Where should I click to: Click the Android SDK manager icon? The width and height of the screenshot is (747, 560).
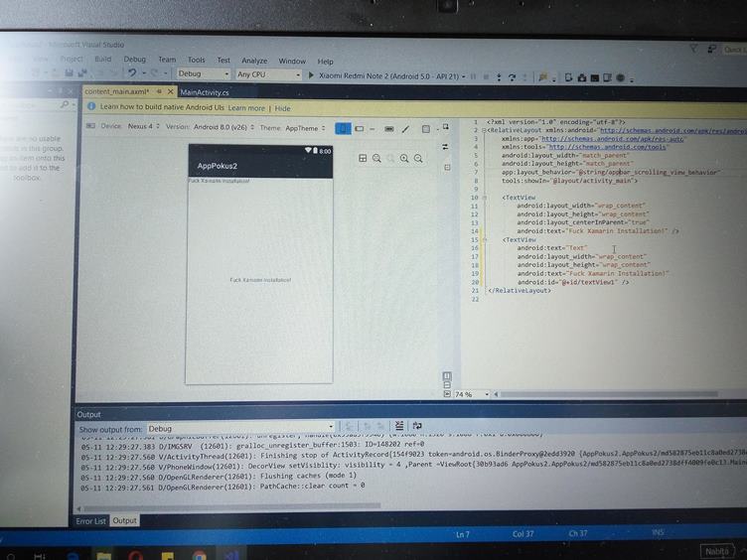[x=595, y=77]
